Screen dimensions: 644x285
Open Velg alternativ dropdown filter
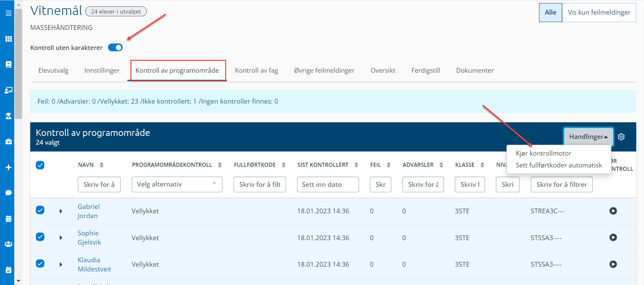pos(177,184)
